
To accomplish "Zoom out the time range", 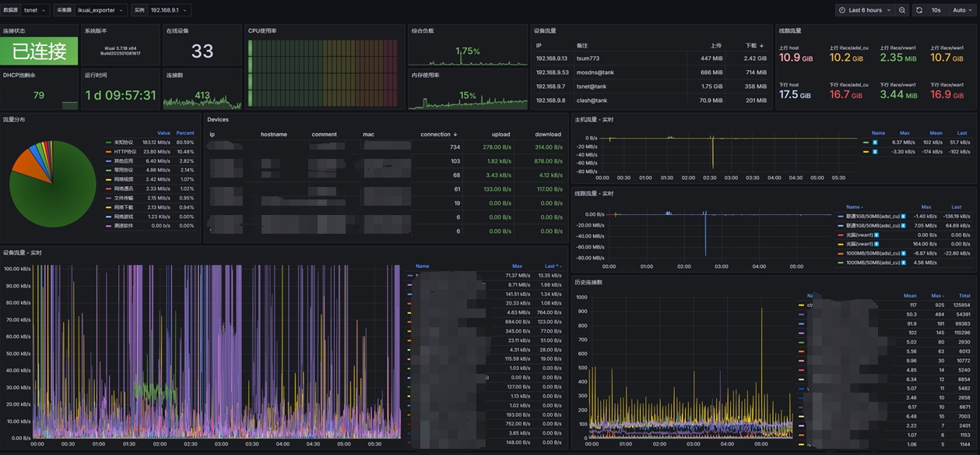I will tap(902, 10).
